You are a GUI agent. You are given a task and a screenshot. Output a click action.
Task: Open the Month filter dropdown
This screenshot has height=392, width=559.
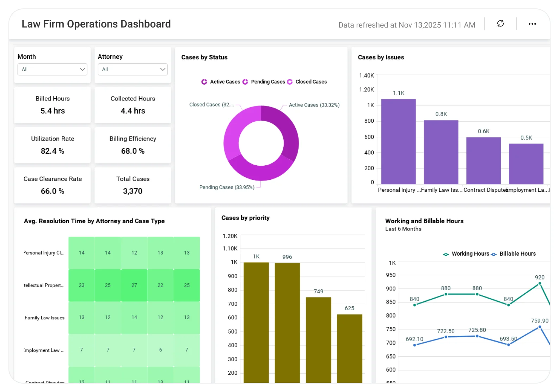(52, 69)
